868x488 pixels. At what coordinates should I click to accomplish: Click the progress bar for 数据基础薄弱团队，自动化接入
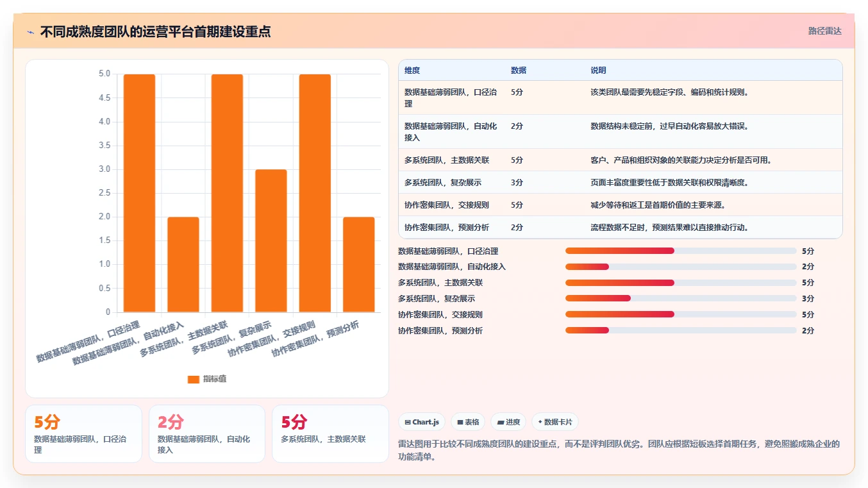tap(681, 267)
